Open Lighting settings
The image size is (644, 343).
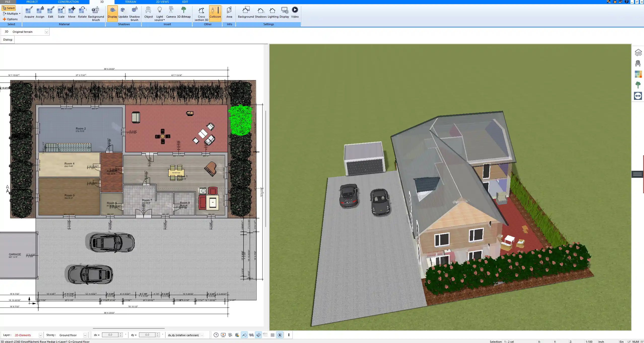click(273, 13)
